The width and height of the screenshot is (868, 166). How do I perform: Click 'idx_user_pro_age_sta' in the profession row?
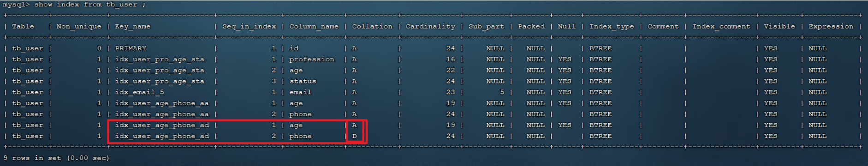[160, 59]
